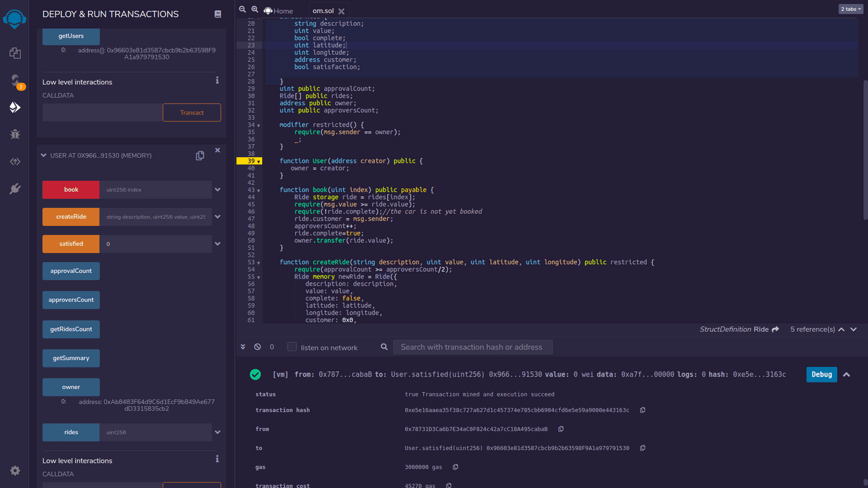Focus the book uint256 index input
The height and width of the screenshot is (488, 868).
tap(156, 190)
